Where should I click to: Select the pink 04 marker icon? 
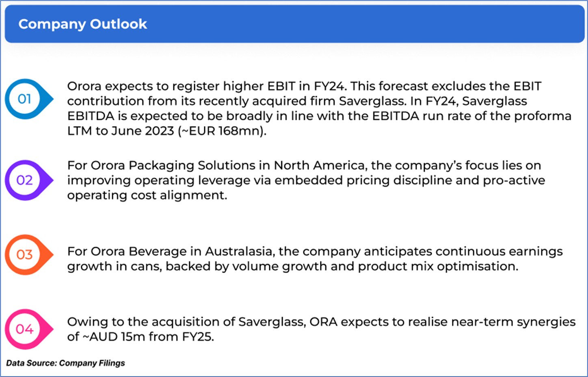pos(25,329)
